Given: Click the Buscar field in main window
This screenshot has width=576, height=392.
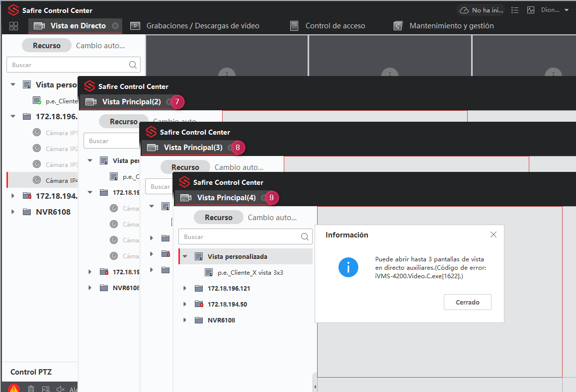Looking at the screenshot, I should 67,65.
